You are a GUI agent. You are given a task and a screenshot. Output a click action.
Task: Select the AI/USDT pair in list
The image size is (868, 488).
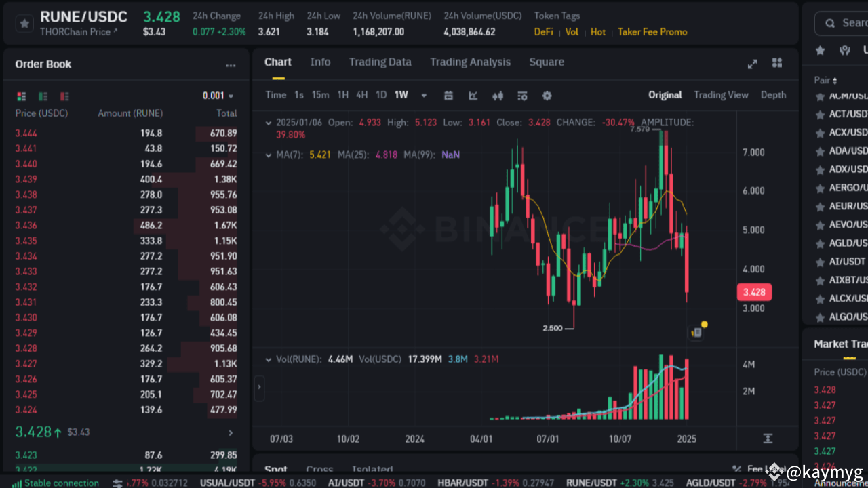coord(841,261)
